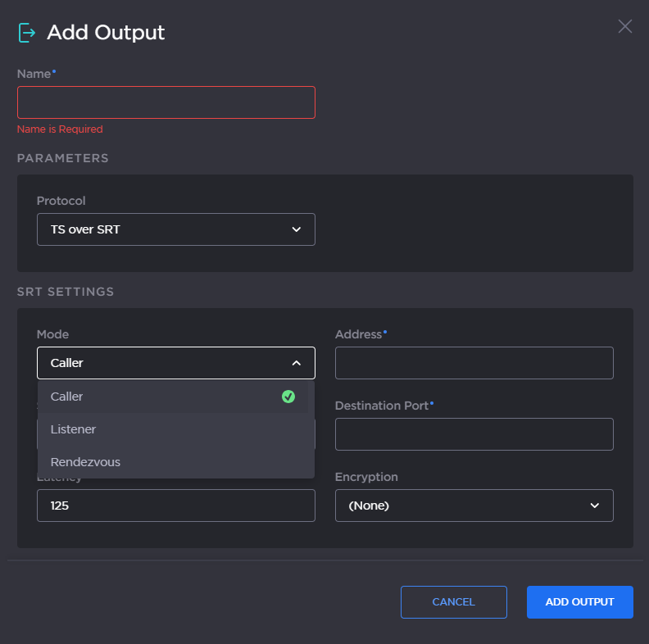Focus the required Name input field
The image size is (649, 644).
pos(166,102)
